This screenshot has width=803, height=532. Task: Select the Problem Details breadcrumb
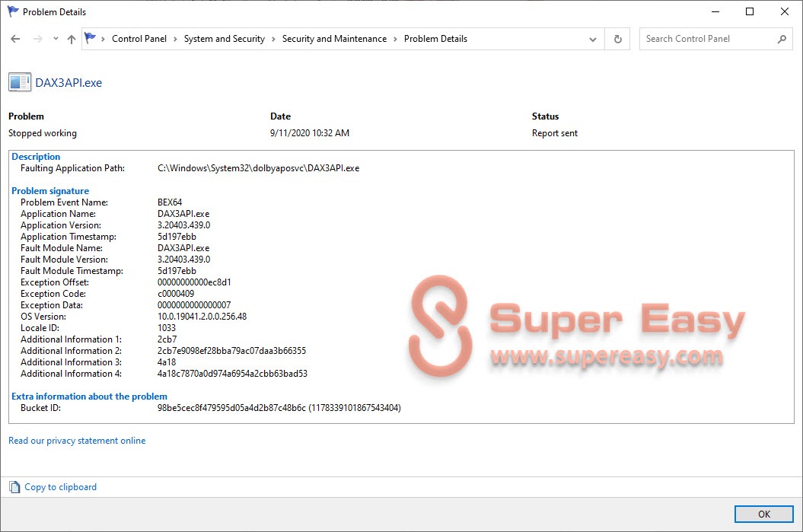click(x=436, y=39)
